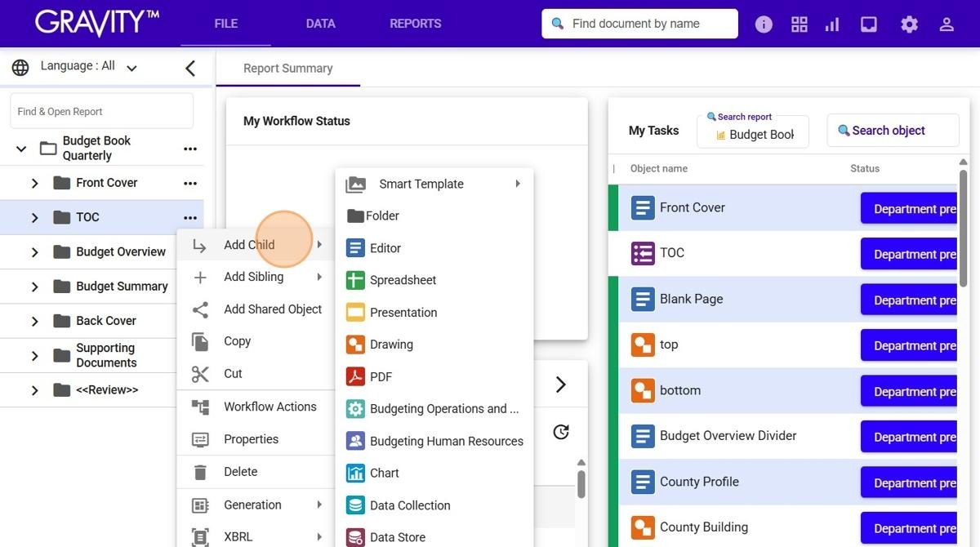
Task: Open user account profile icon
Action: pyautogui.click(x=947, y=24)
